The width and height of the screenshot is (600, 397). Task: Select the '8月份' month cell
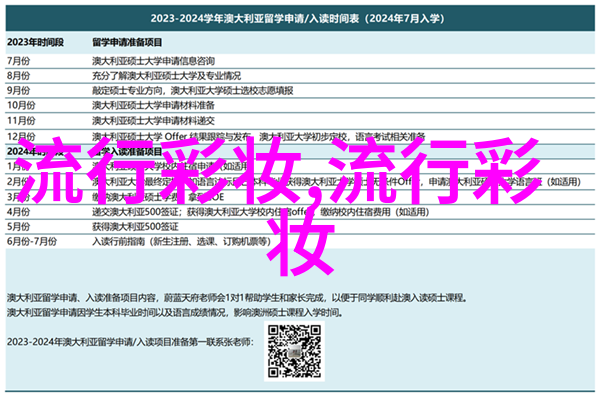tap(18, 76)
